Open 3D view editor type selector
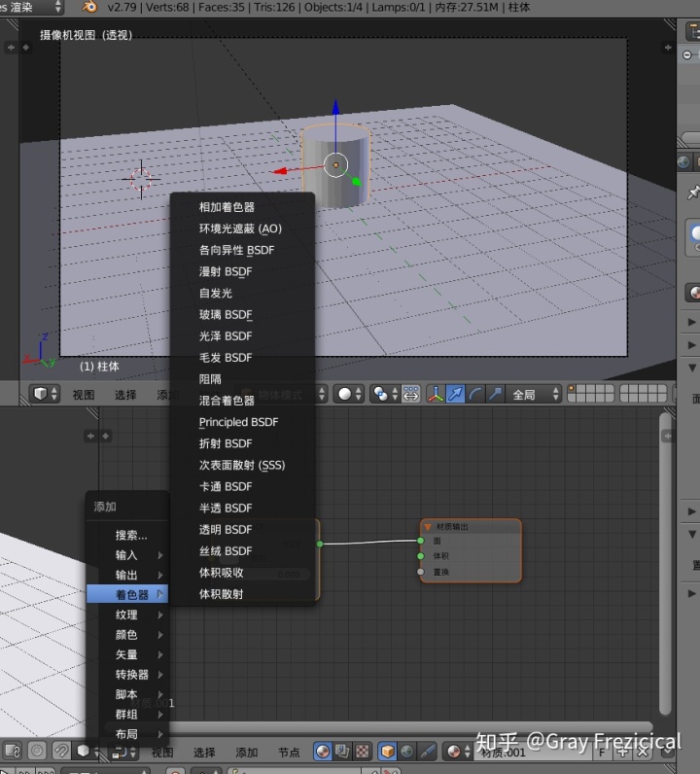 point(46,394)
